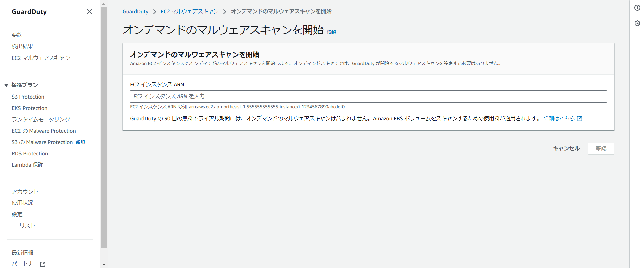The width and height of the screenshot is (644, 268).
Task: Click the 新規 badge next to S3 Malware Protection
Action: (80, 142)
